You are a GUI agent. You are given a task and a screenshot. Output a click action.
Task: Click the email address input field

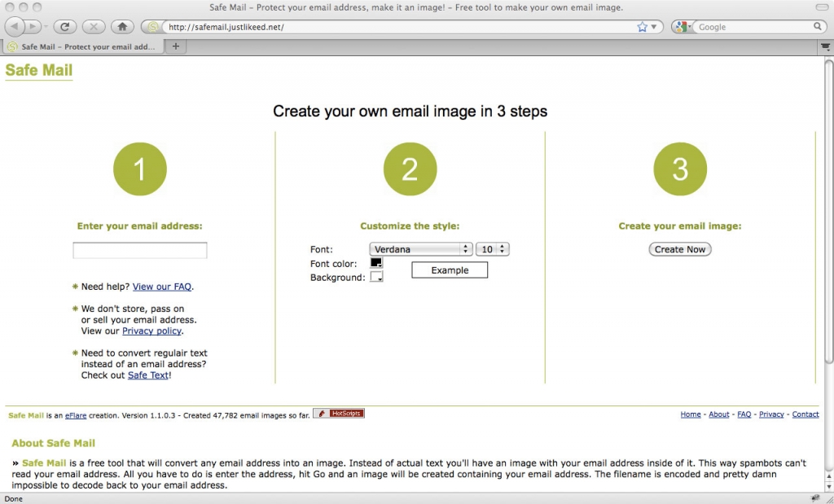click(140, 251)
